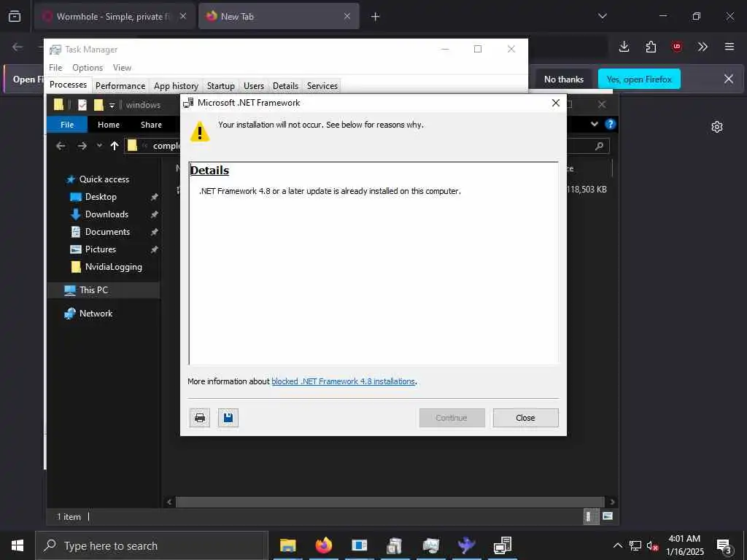Click the save floppy-disk icon in .NET dialog
The width and height of the screenshot is (747, 560).
tap(228, 418)
